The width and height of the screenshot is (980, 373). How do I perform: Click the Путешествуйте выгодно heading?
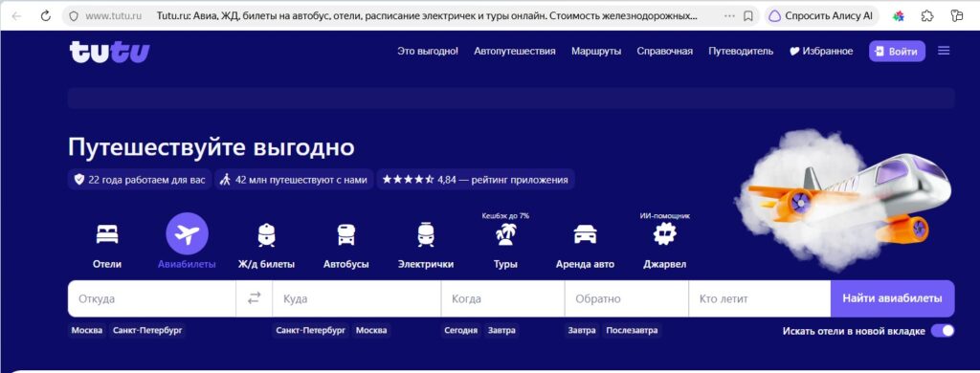[x=212, y=147]
